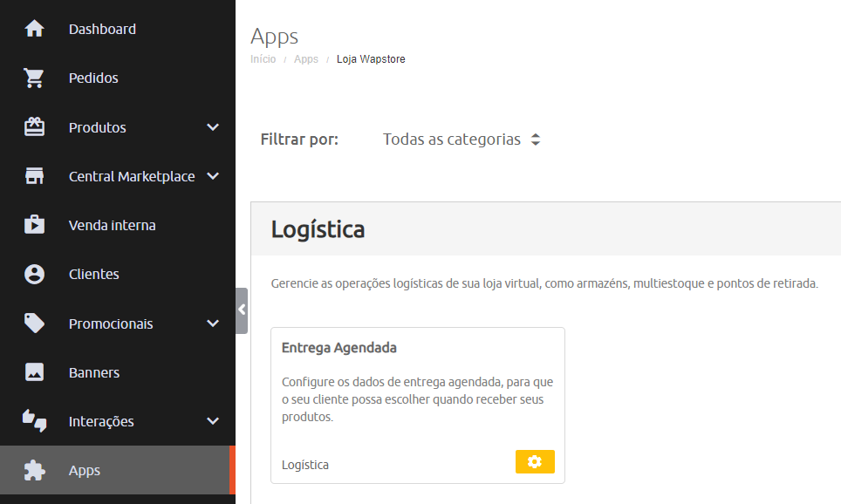This screenshot has width=841, height=504.
Task: Click the Apps puzzle piece icon
Action: (34, 470)
